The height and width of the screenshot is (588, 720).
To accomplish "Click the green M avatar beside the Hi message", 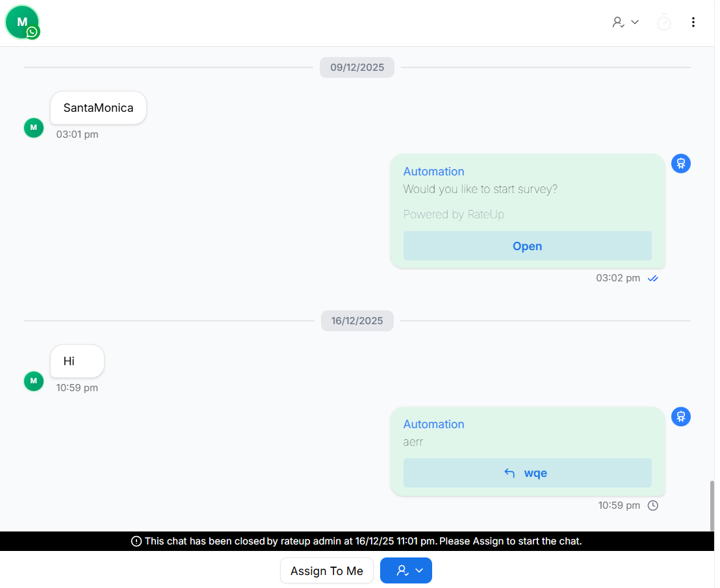I will click(33, 381).
